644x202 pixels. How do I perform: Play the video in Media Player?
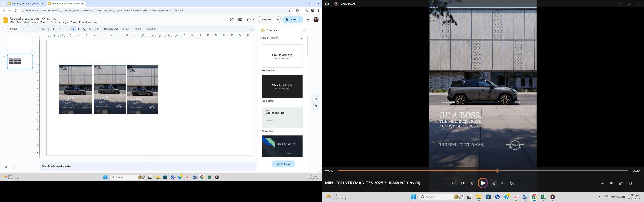[483, 183]
